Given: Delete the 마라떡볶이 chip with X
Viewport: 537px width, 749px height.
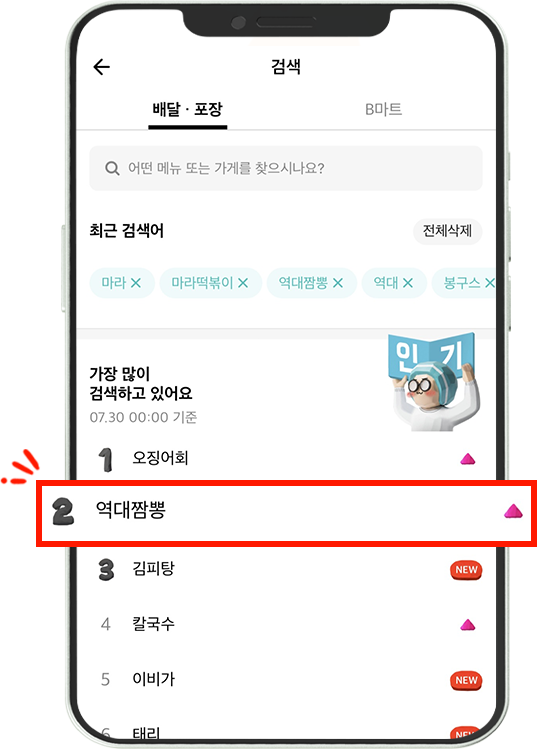Looking at the screenshot, I should (243, 283).
